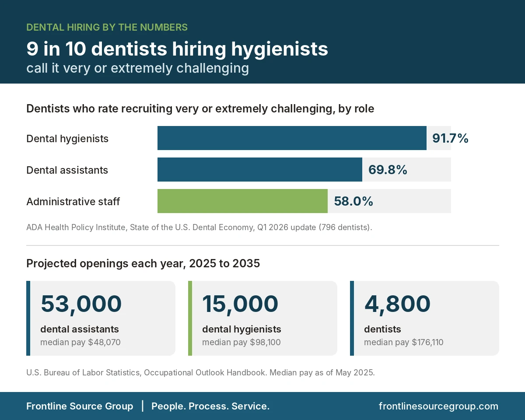Click the dark blue bar for Dental hygienists
Screen dimensions: 525x420
[x=292, y=138]
